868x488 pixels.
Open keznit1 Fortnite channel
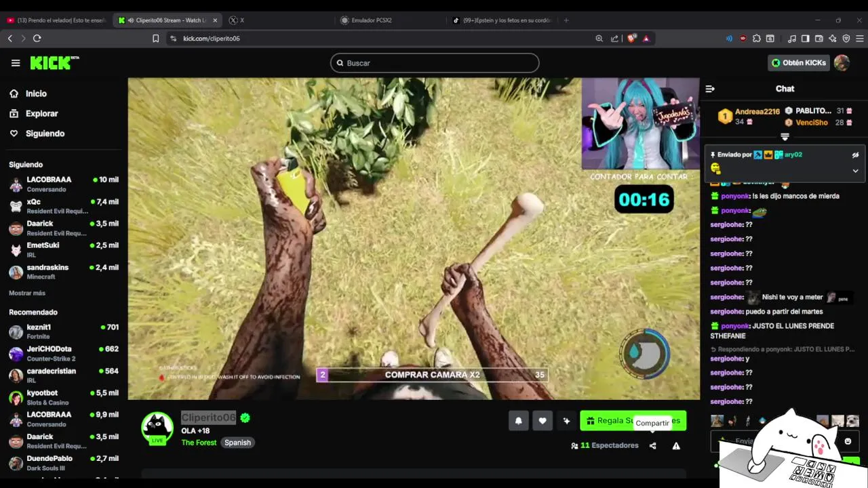tap(64, 331)
